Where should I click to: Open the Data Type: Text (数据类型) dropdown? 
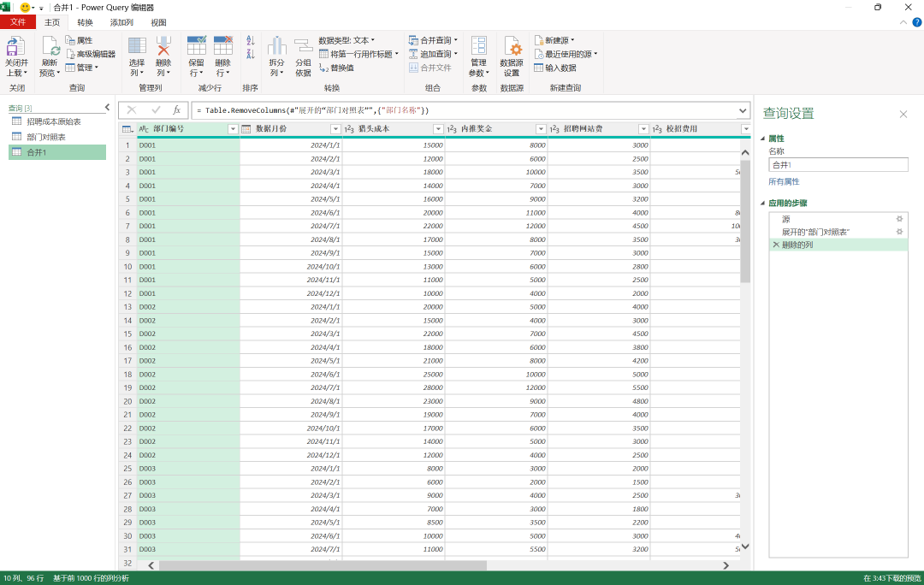346,40
